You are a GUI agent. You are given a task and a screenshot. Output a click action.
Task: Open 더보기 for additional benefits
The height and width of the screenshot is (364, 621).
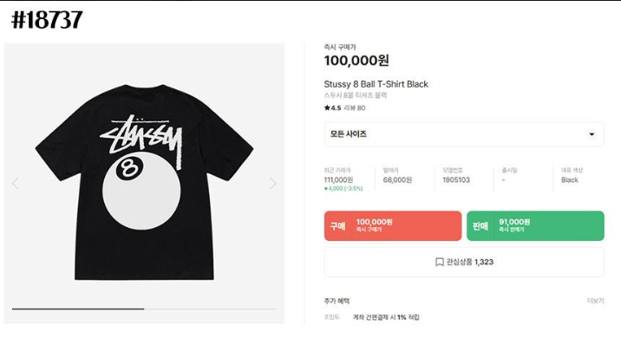click(595, 301)
